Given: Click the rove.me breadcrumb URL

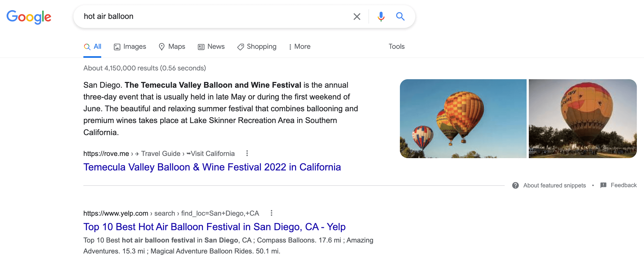Looking at the screenshot, I should coord(159,154).
